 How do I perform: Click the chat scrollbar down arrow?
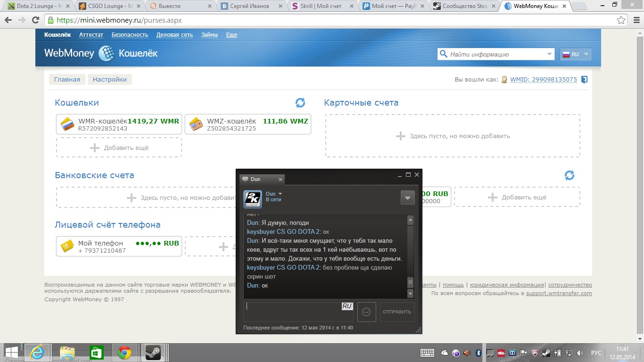410,293
